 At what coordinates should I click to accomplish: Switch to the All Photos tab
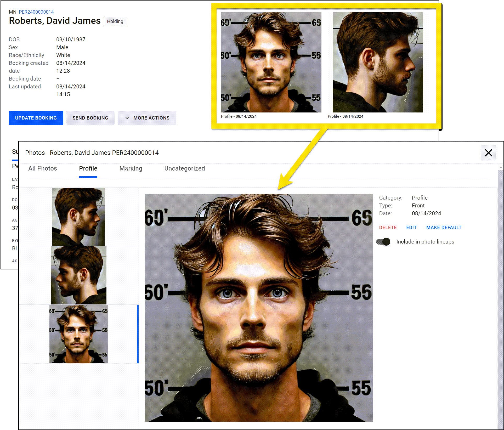(43, 168)
